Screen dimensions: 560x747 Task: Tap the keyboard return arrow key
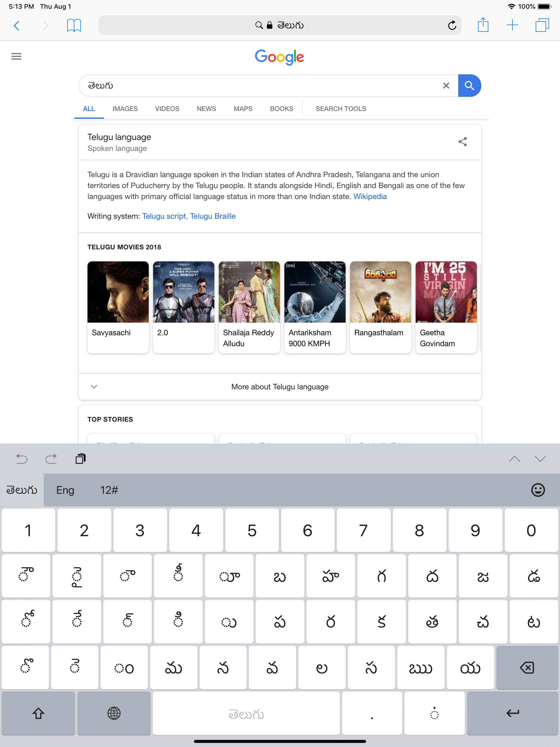pyautogui.click(x=512, y=713)
